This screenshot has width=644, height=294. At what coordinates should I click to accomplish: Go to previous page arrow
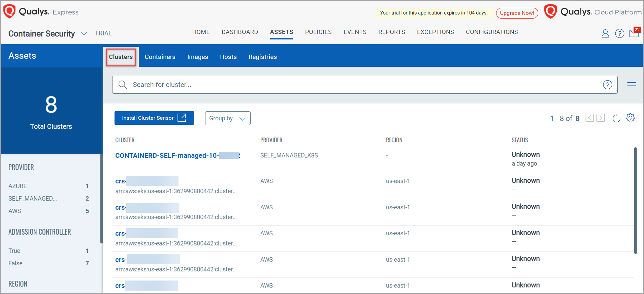589,118
